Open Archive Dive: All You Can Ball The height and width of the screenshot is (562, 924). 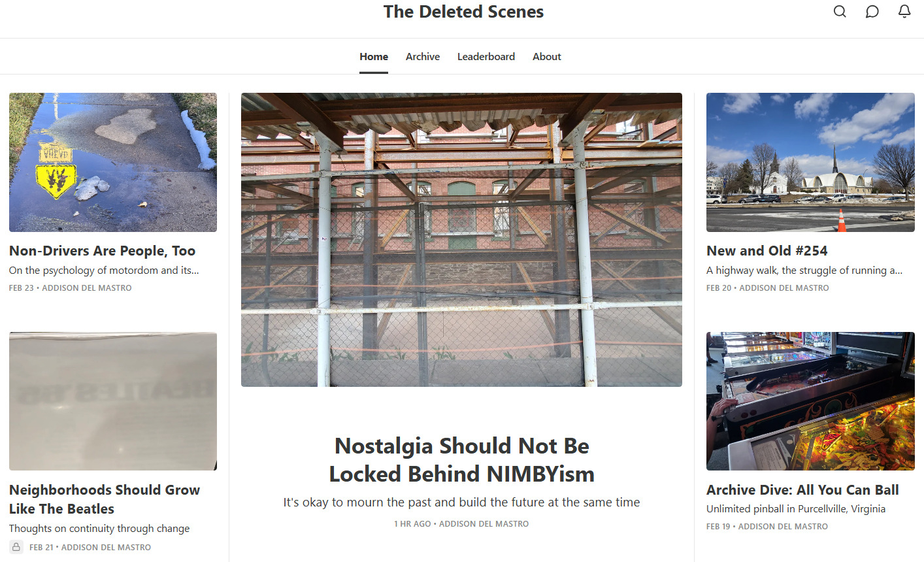[x=802, y=490]
